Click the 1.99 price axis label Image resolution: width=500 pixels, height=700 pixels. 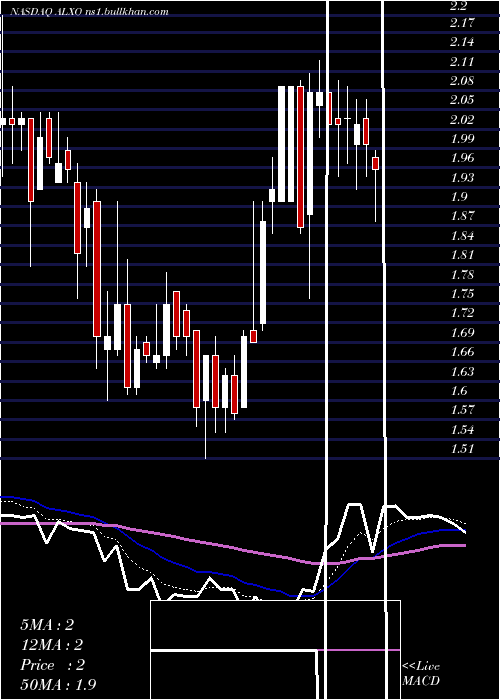tap(462, 138)
